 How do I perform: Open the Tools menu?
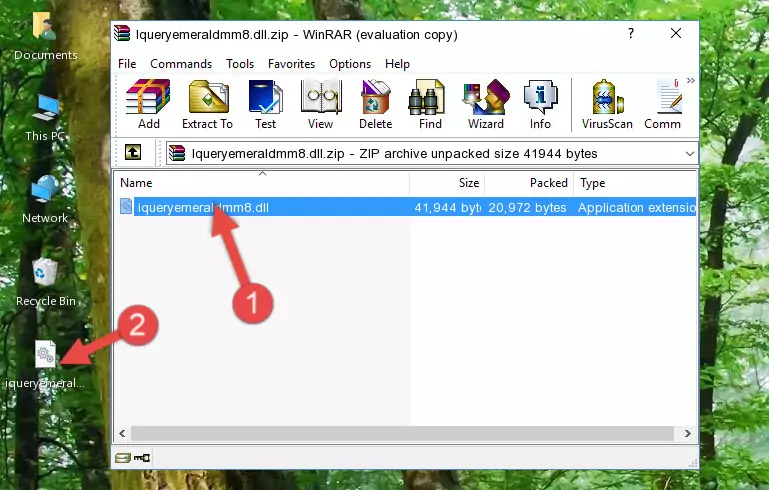pos(240,64)
